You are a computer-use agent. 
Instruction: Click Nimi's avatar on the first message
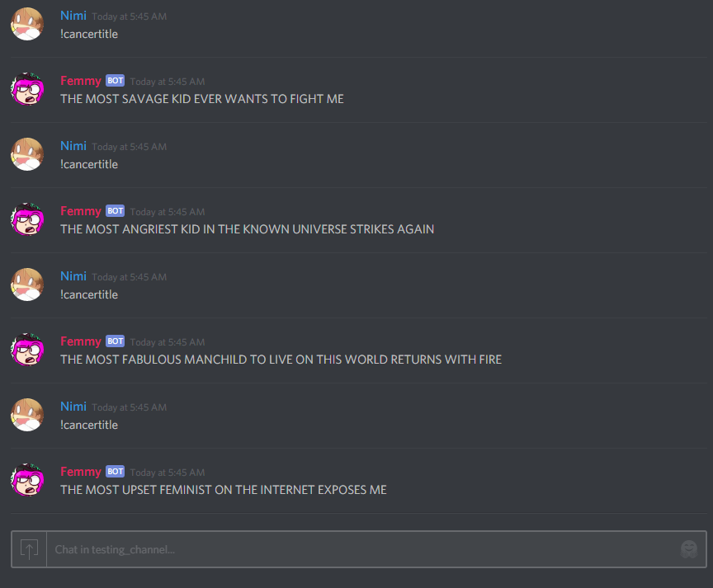tap(27, 24)
